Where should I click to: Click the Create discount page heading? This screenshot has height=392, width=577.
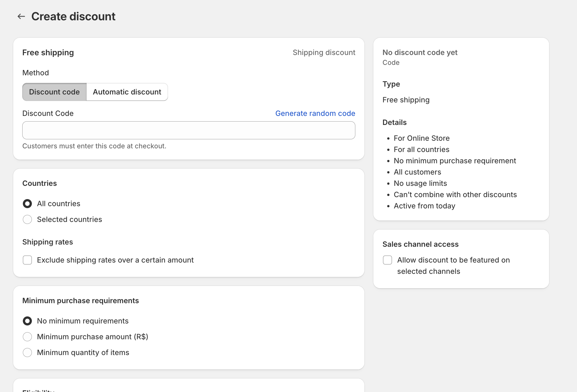click(x=73, y=16)
